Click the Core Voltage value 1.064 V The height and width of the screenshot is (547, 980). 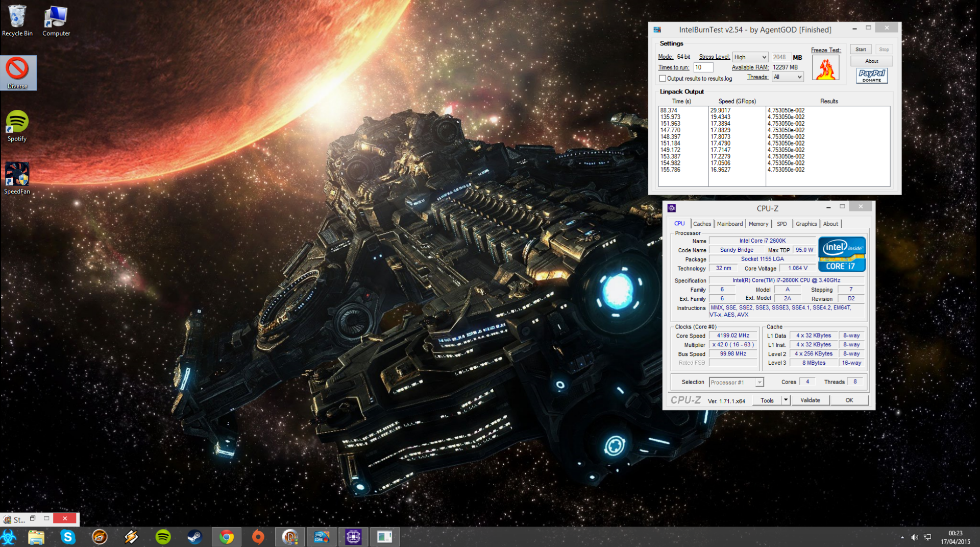tap(798, 268)
